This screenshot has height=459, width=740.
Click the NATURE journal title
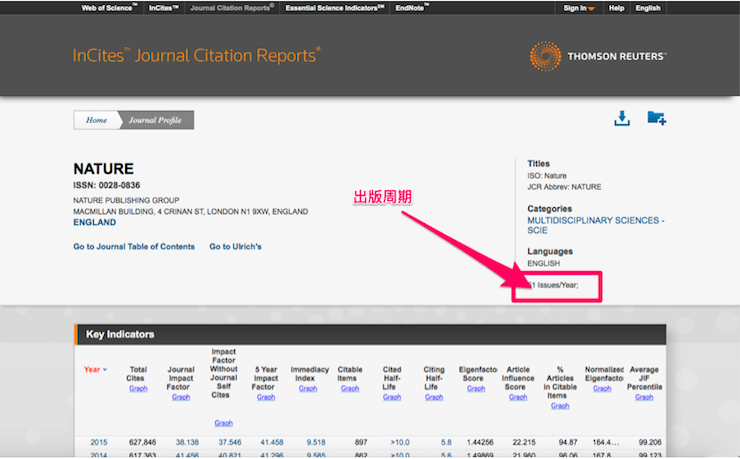tap(103, 169)
